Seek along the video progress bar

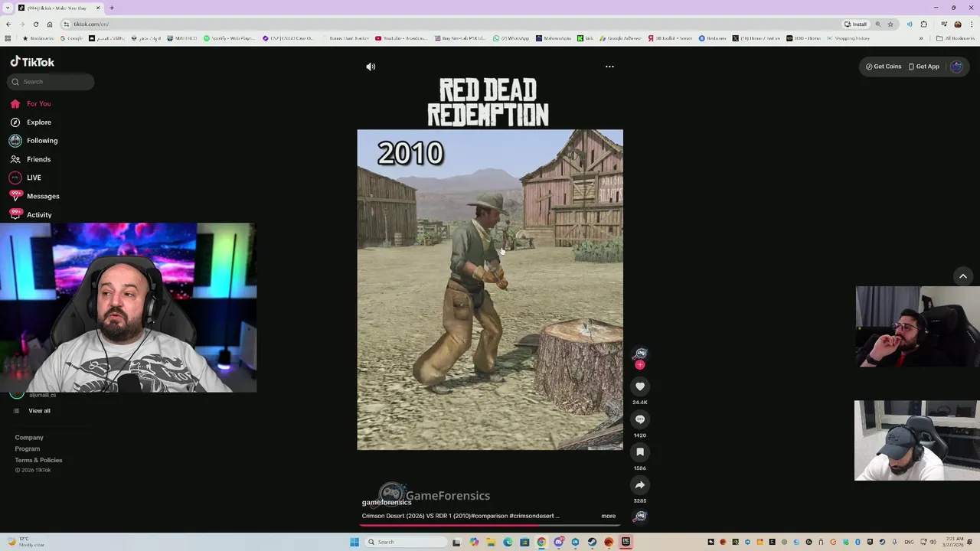(x=490, y=525)
